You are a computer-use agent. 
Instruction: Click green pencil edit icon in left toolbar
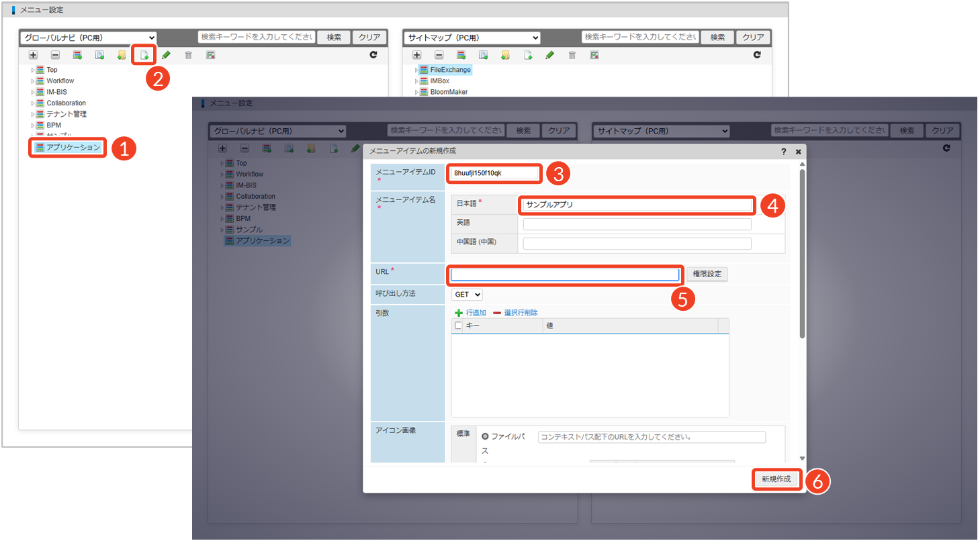(x=166, y=55)
